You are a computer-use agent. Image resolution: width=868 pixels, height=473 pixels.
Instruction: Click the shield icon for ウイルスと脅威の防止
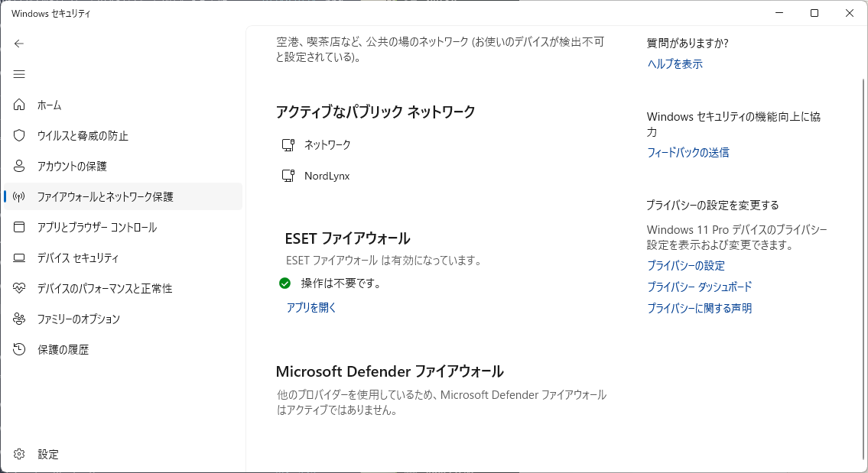coord(20,135)
